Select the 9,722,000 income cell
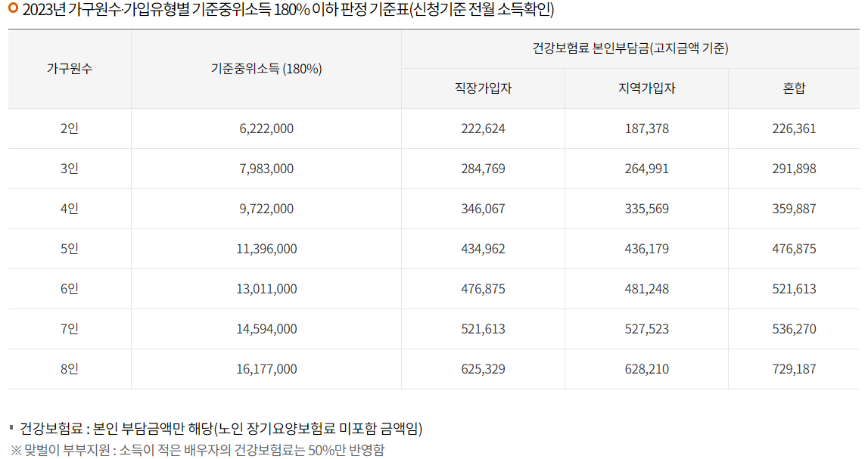Viewport: 868px width, 459px height. pos(266,209)
